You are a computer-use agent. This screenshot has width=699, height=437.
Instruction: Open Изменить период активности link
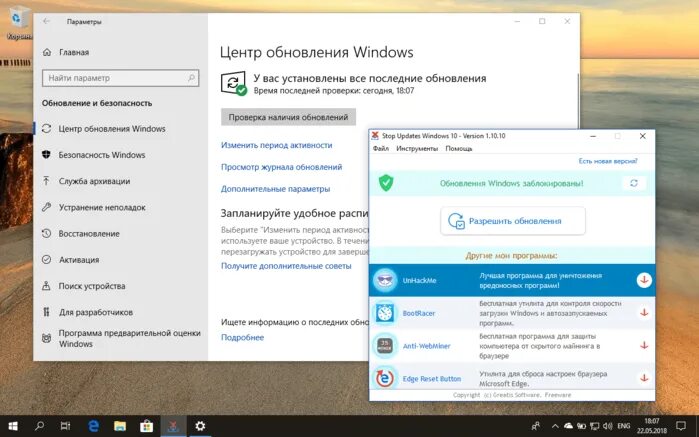point(276,145)
